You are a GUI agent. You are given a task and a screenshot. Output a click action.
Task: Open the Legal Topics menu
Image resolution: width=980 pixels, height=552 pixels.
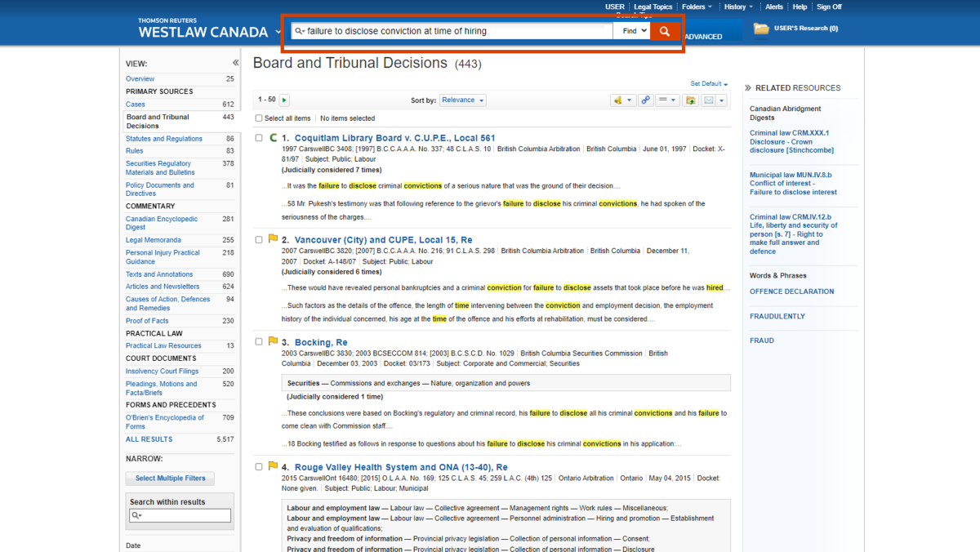(x=655, y=7)
